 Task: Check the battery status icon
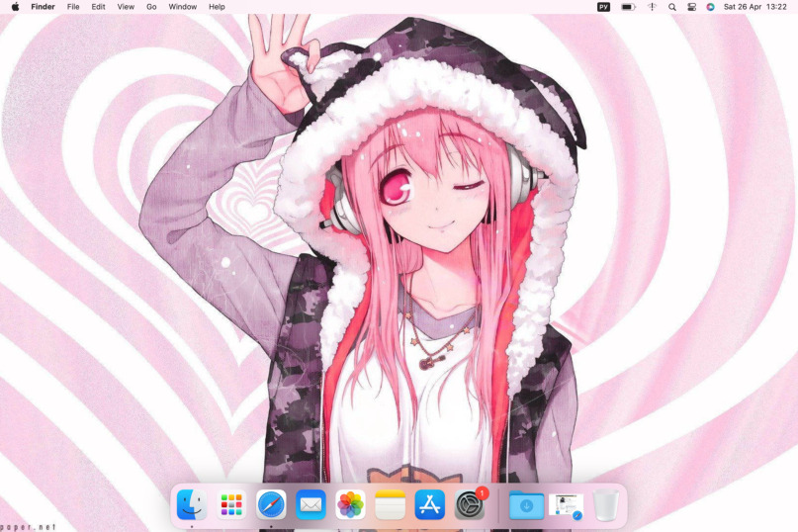pos(628,7)
